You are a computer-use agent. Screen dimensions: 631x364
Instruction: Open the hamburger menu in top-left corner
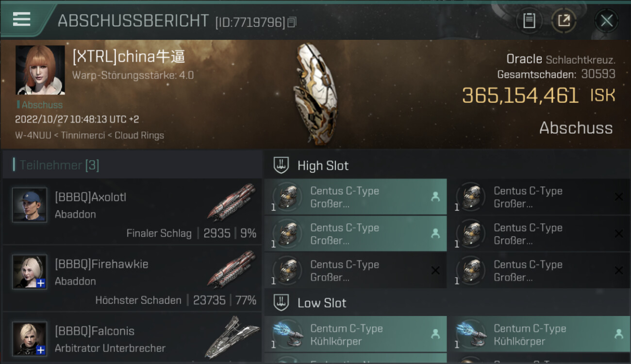(22, 19)
